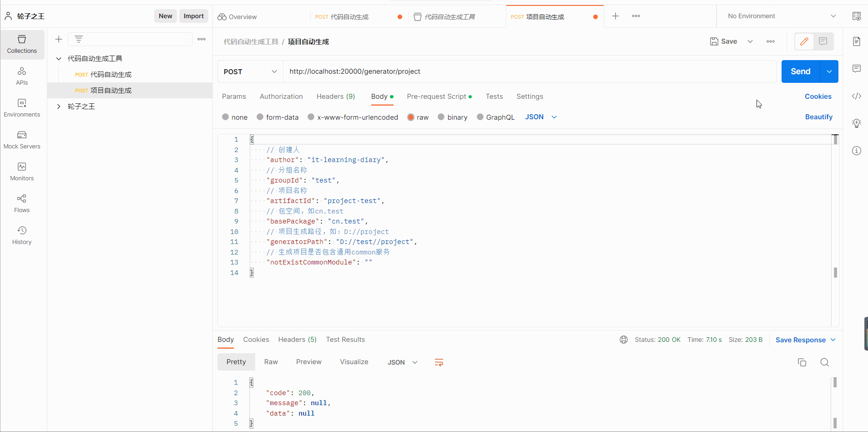Toggle response line wrap icon

(439, 362)
